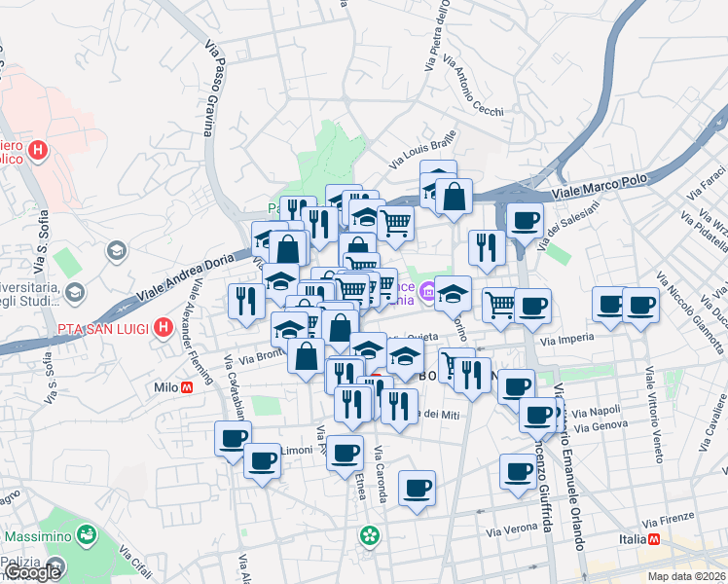Click graduation cap marker below the Quieta label
This screenshot has height=584, width=728.
[x=405, y=357]
